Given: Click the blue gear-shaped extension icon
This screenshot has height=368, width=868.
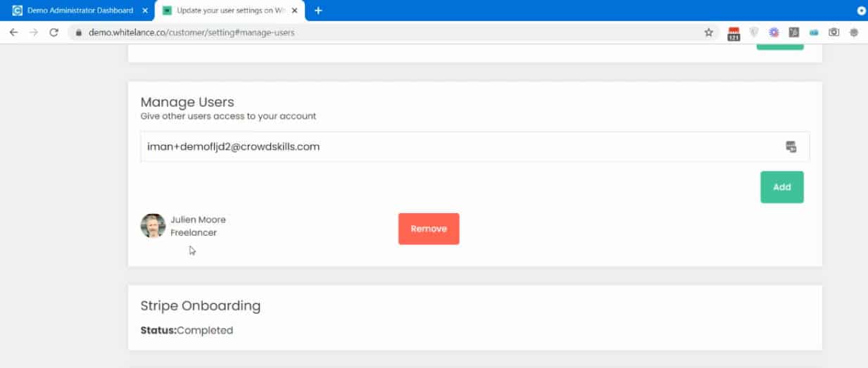Looking at the screenshot, I should pos(774,32).
